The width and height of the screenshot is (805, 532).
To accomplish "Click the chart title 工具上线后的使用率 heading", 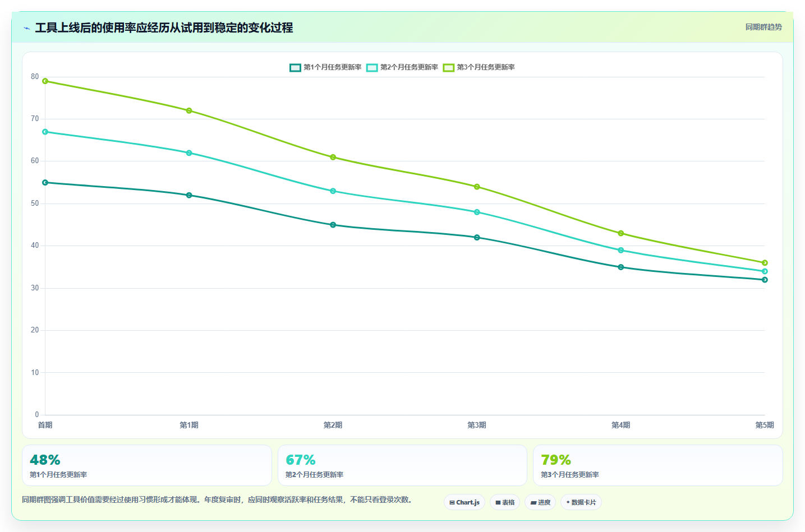I will click(164, 27).
